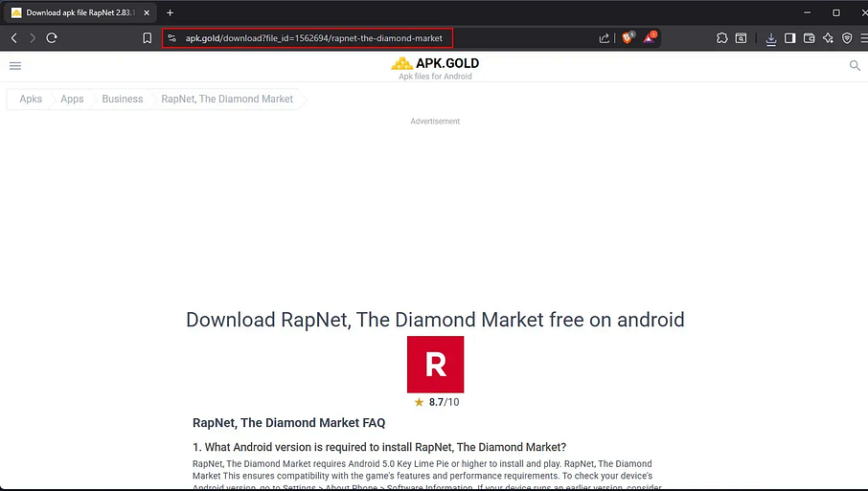Viewport: 868px width, 491px height.
Task: Open the extensions puzzle icon
Action: pos(721,38)
